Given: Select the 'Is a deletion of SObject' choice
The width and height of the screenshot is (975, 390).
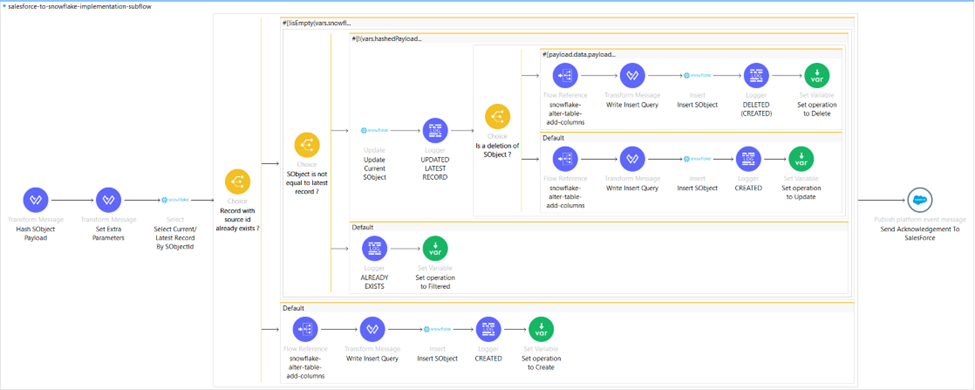Looking at the screenshot, I should point(497,116).
